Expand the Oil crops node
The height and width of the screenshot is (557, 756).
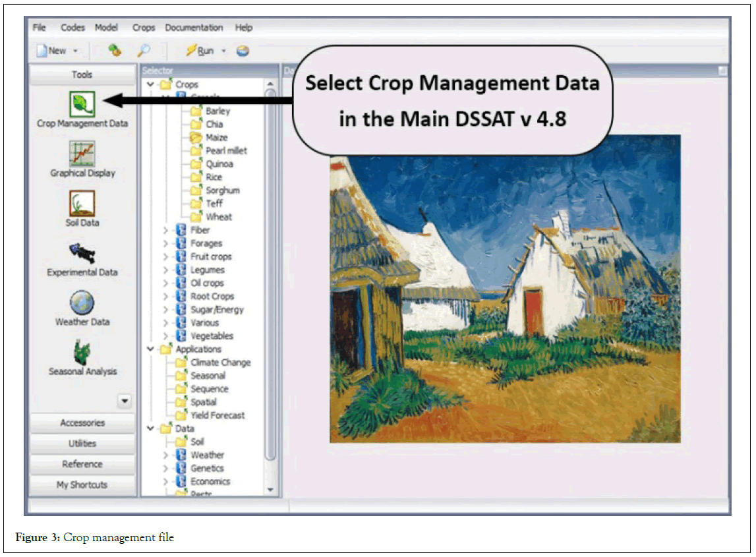pos(165,283)
